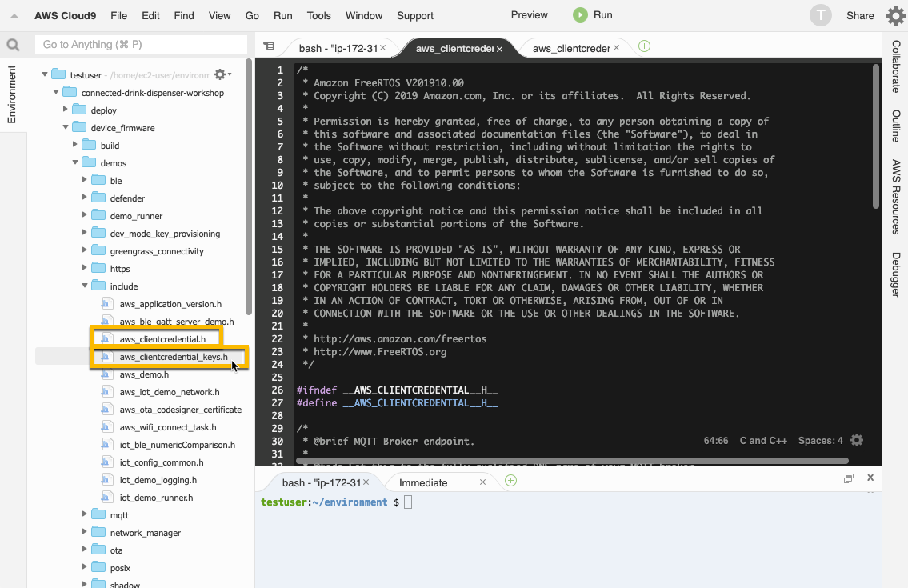Screen dimensions: 908x588
Task: Close the third aws_clientcredential tab
Action: [616, 48]
